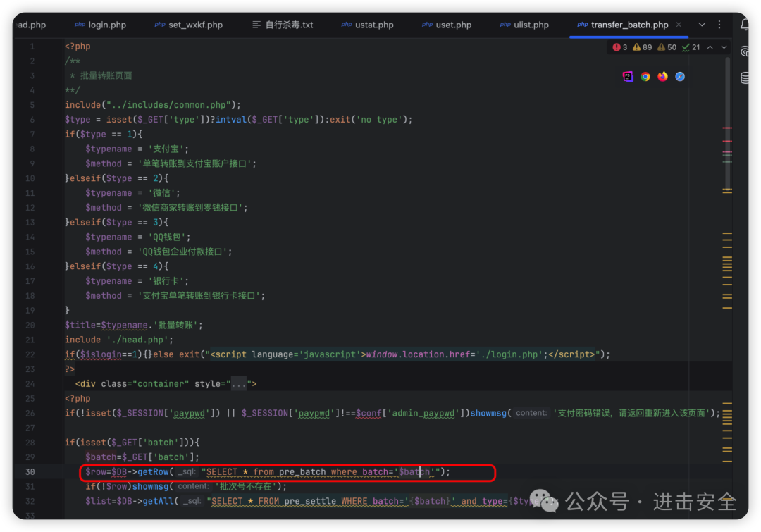Open the file in Safari browser

[x=680, y=77]
